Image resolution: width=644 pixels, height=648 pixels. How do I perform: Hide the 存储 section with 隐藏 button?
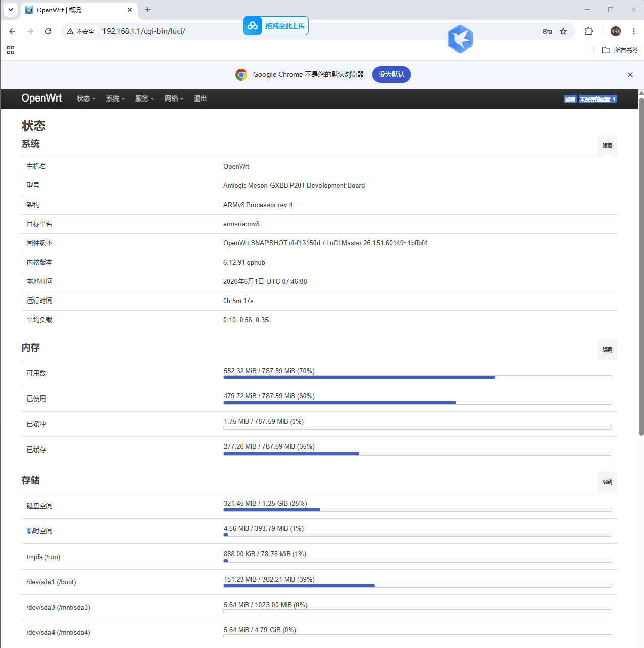607,482
